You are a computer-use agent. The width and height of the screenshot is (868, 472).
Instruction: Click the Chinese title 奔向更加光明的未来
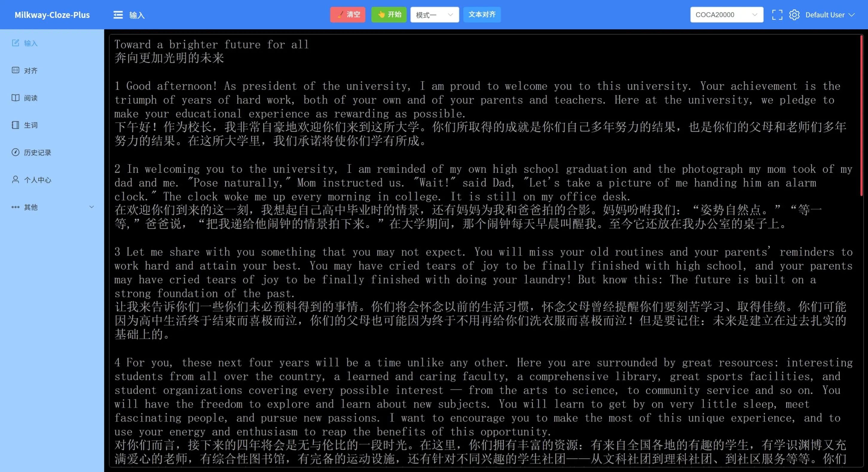click(169, 58)
